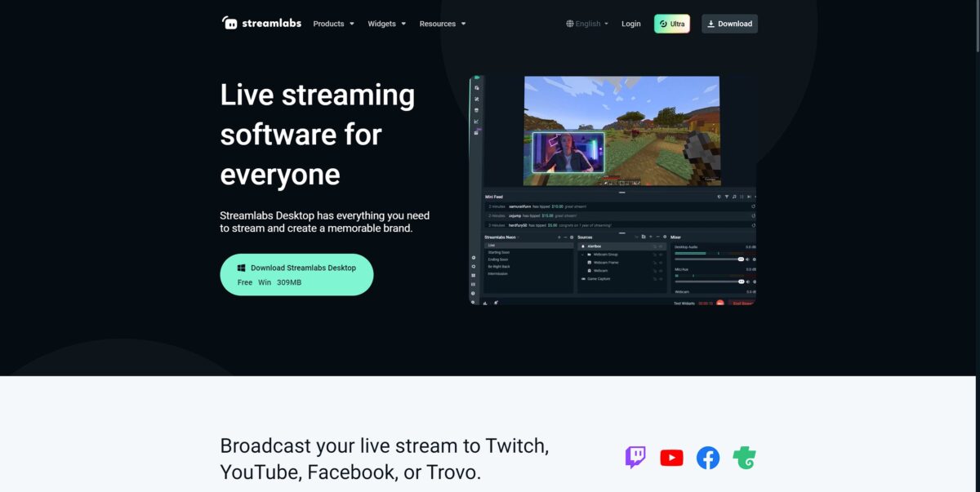Screen dimensions: 980x492
Task: Click the Desktop Audio speaker mute icon
Action: [747, 259]
